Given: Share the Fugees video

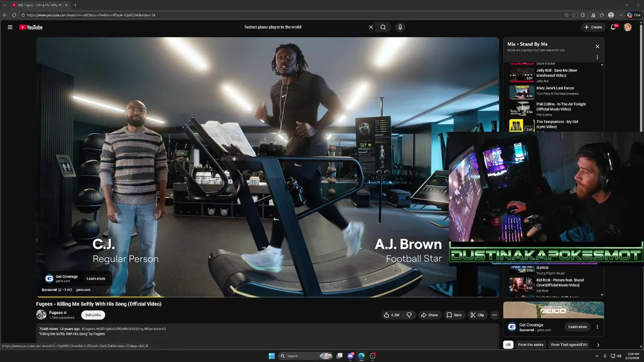Looking at the screenshot, I should click(429, 315).
